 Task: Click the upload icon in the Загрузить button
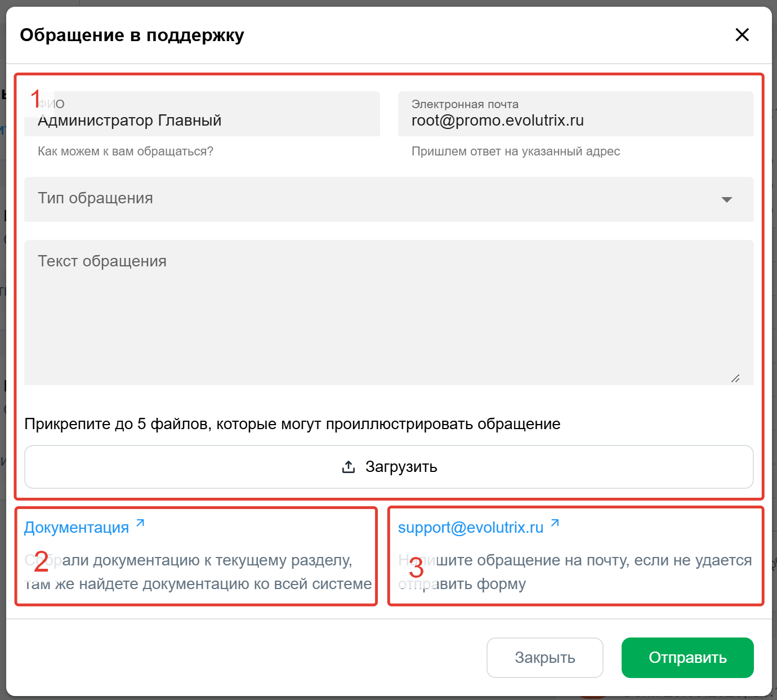[x=349, y=467]
